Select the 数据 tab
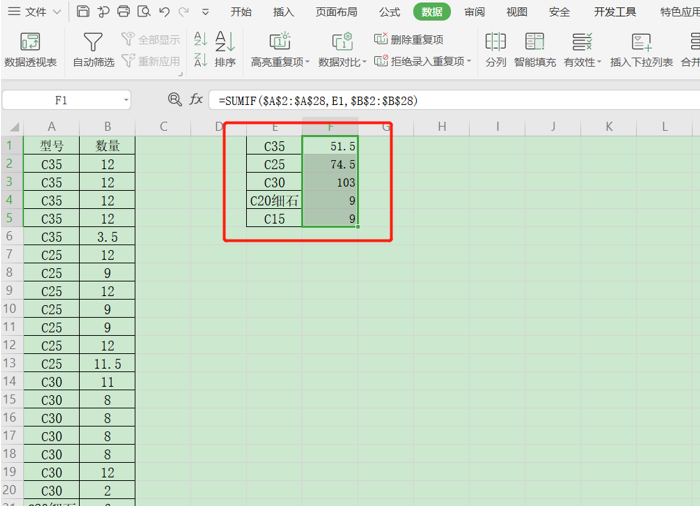This screenshot has height=506, width=700. pyautogui.click(x=432, y=12)
